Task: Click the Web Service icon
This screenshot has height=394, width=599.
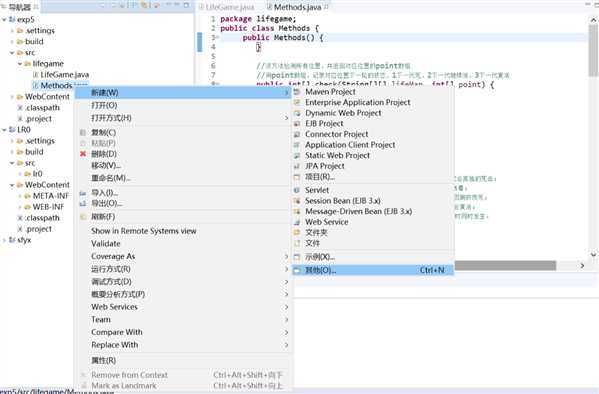Action: coord(297,222)
